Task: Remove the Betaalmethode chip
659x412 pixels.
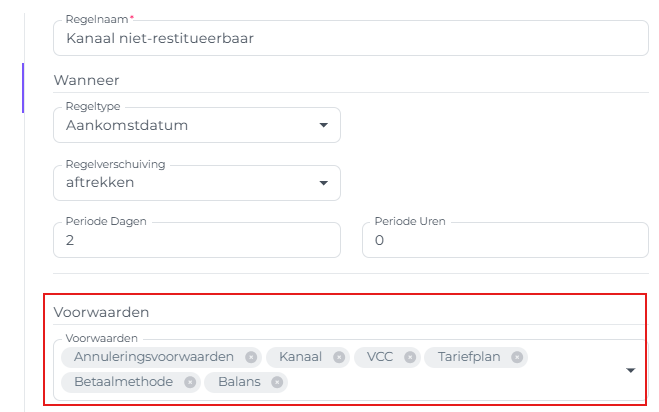Action: tap(189, 382)
